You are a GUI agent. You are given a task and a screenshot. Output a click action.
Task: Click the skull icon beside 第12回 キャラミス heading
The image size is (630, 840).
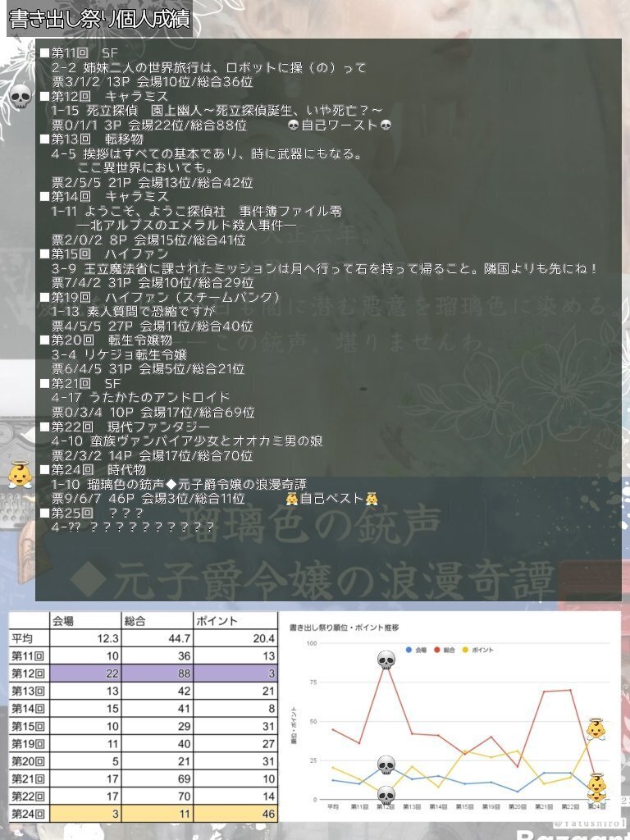point(20,97)
